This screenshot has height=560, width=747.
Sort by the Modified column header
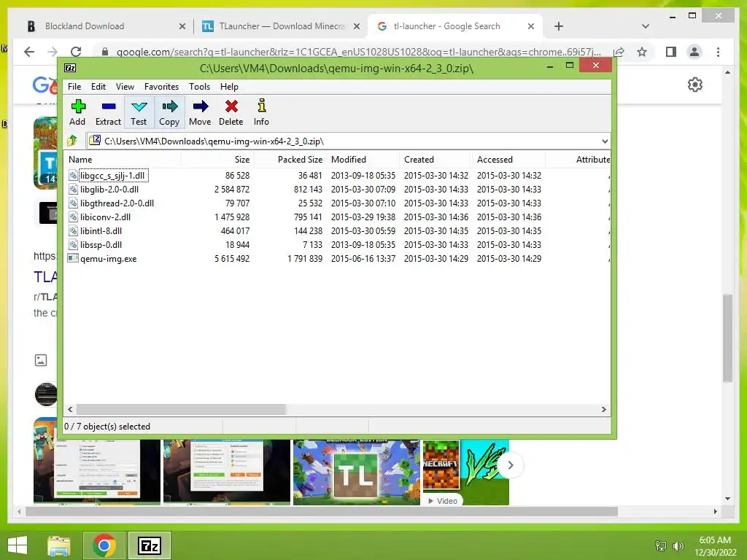coord(363,160)
